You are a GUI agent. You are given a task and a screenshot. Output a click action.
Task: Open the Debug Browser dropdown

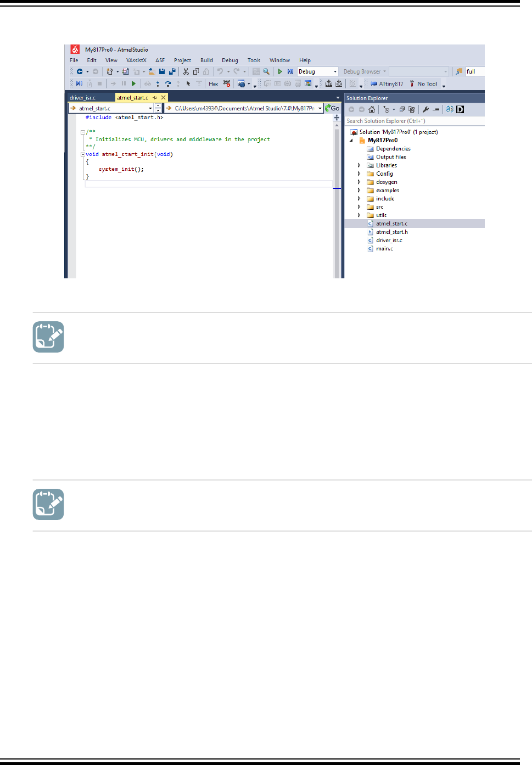365,71
